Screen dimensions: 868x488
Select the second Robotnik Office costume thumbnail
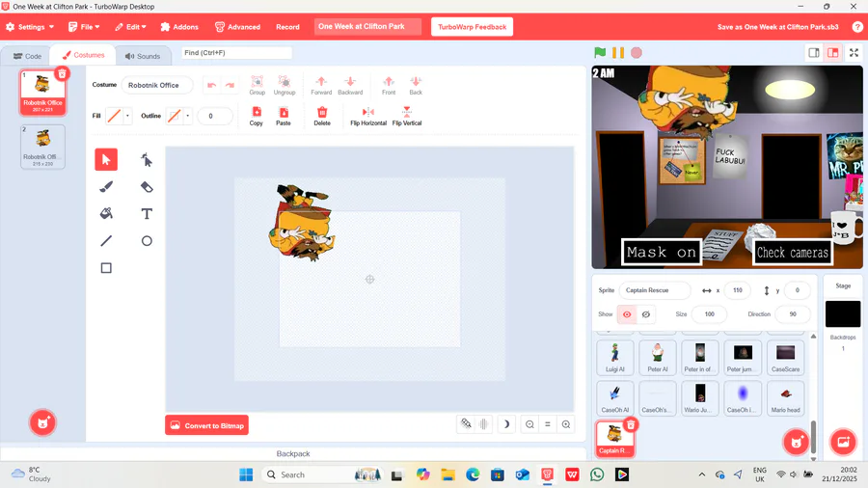click(x=42, y=147)
